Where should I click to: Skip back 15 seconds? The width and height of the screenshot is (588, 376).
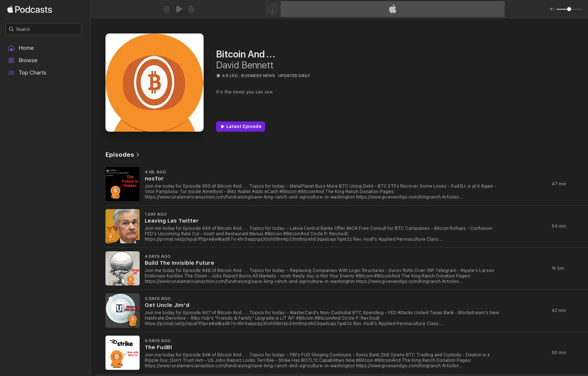(167, 9)
